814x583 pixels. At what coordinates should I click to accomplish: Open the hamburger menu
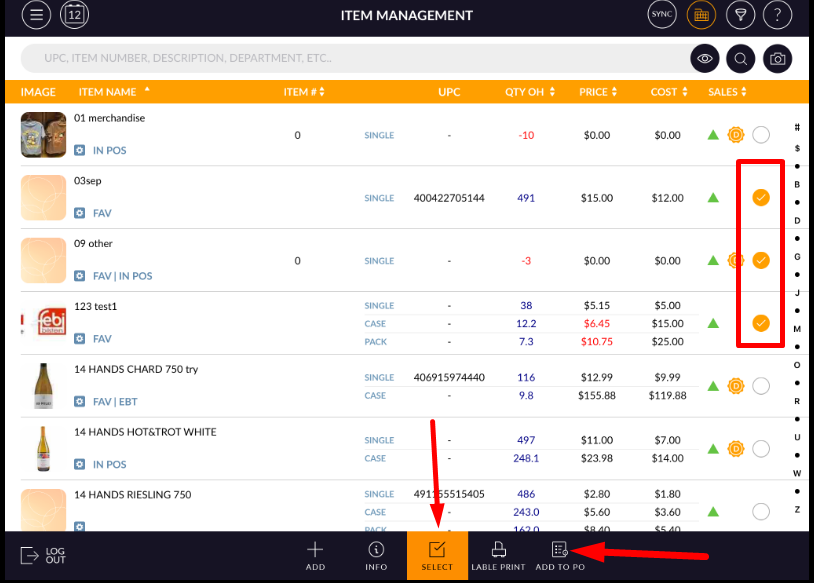pyautogui.click(x=36, y=15)
